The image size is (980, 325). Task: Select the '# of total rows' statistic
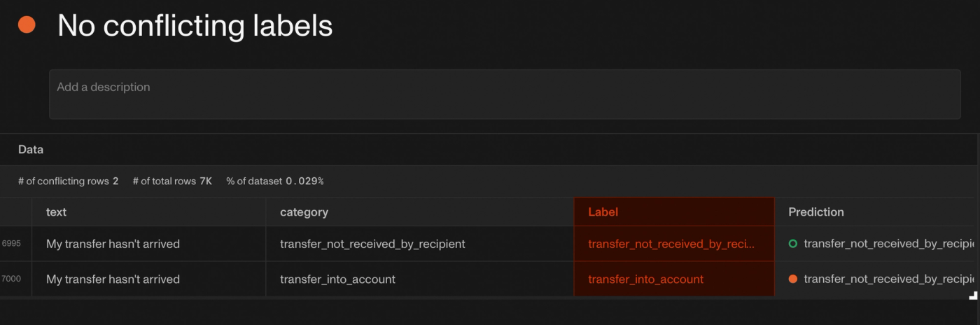(172, 181)
